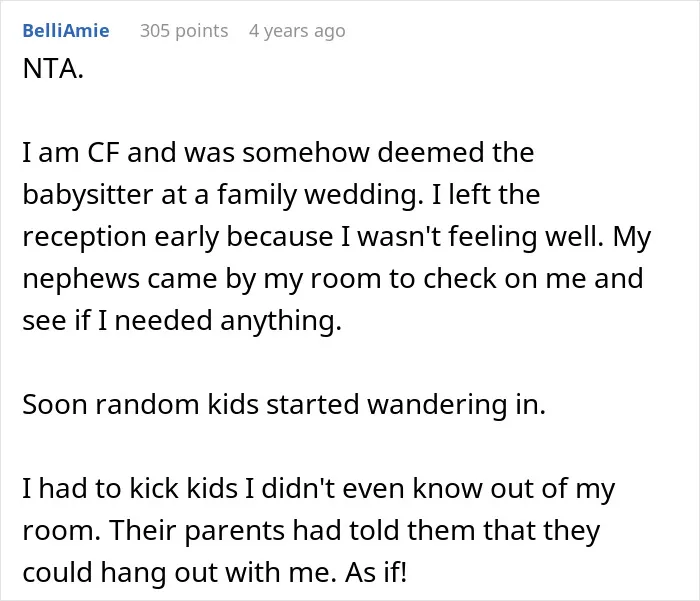This screenshot has width=700, height=601.
Task: Click the phrase 'As if!' at the end
Action: (376, 572)
